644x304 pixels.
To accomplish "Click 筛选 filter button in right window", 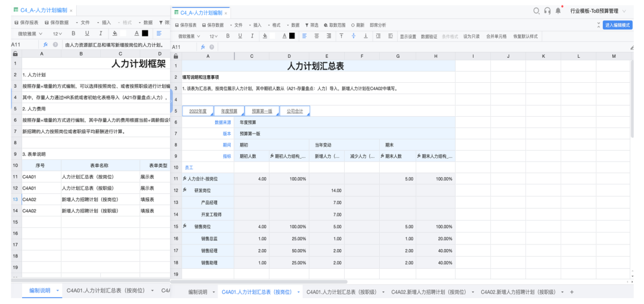I will (x=312, y=25).
